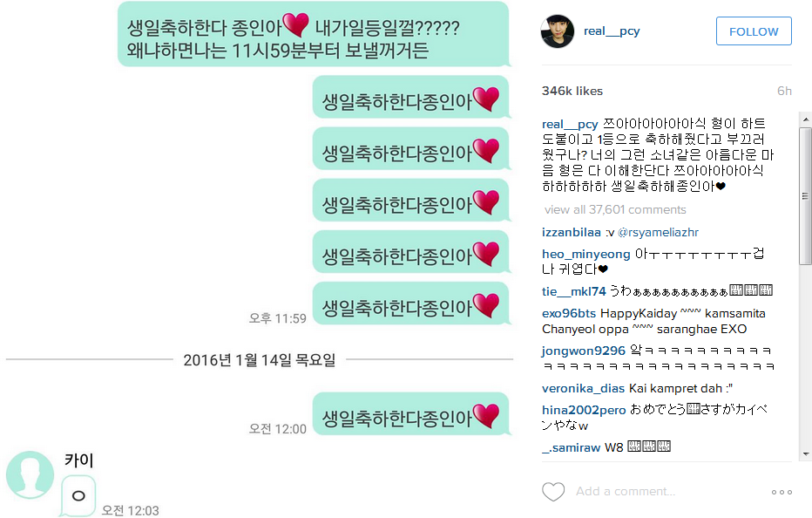This screenshot has width=812, height=518.
Task: Click the scrollbar down arrow in comments
Action: [805, 454]
